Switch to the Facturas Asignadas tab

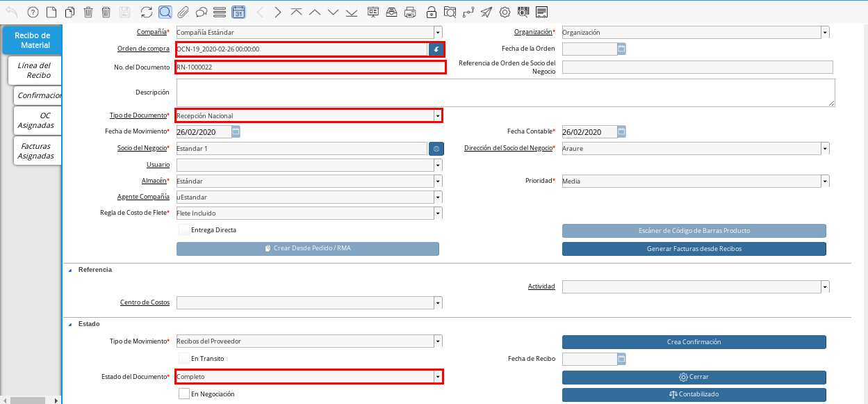(x=38, y=151)
